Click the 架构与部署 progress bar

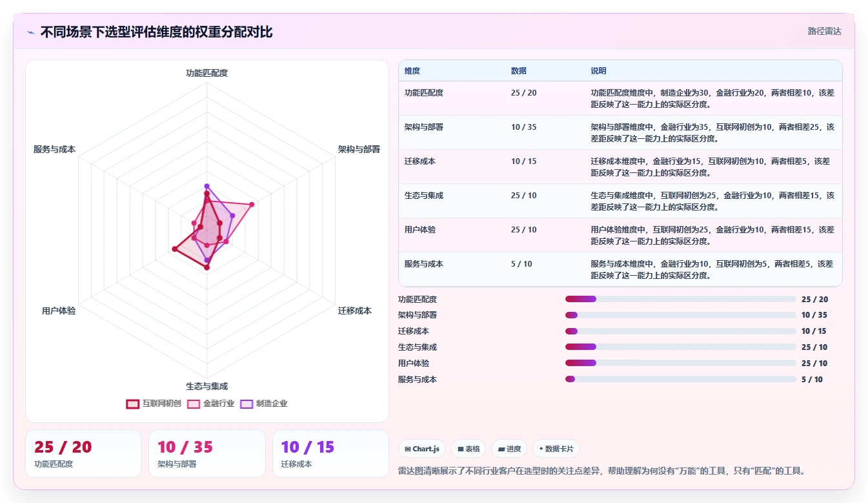pos(681,315)
